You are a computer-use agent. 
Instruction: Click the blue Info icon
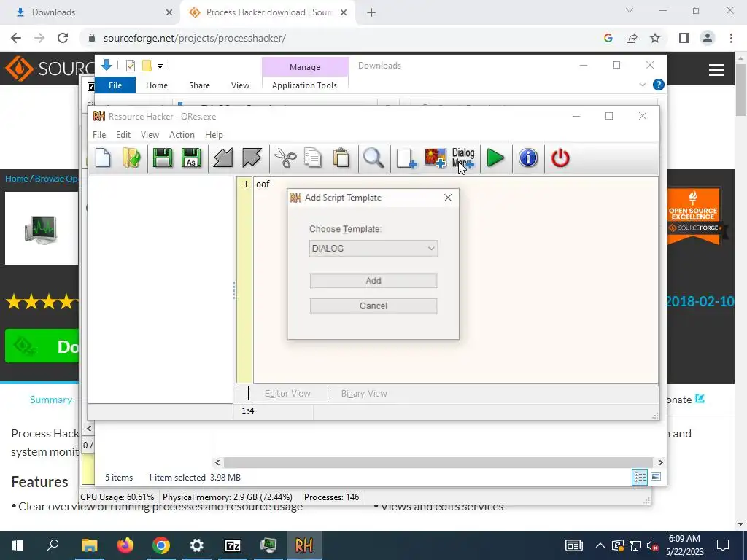528,158
